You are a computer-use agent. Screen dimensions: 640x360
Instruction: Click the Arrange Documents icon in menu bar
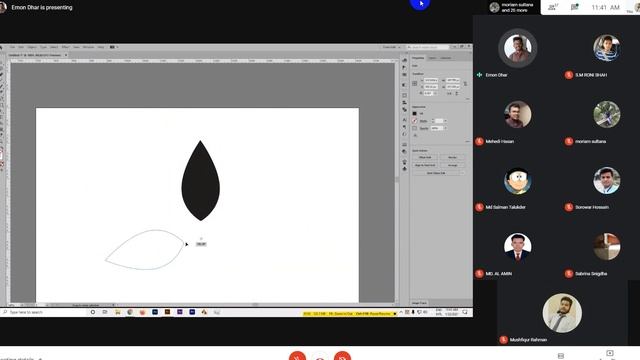(x=112, y=47)
